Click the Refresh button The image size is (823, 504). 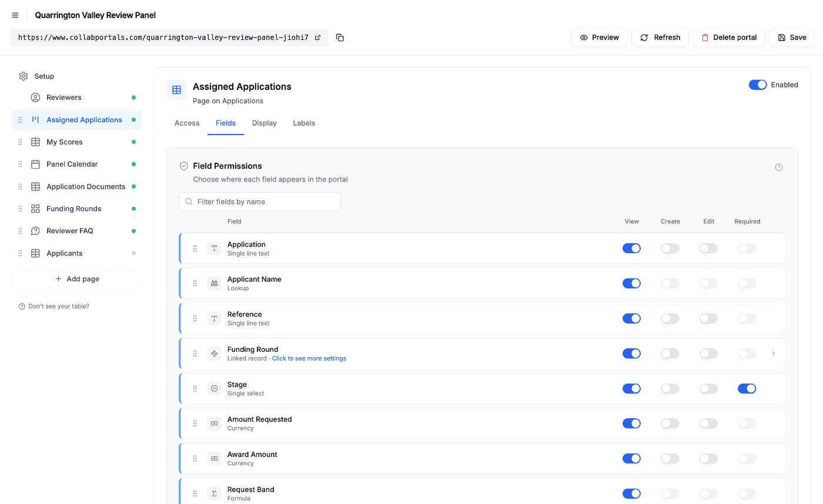tap(660, 38)
